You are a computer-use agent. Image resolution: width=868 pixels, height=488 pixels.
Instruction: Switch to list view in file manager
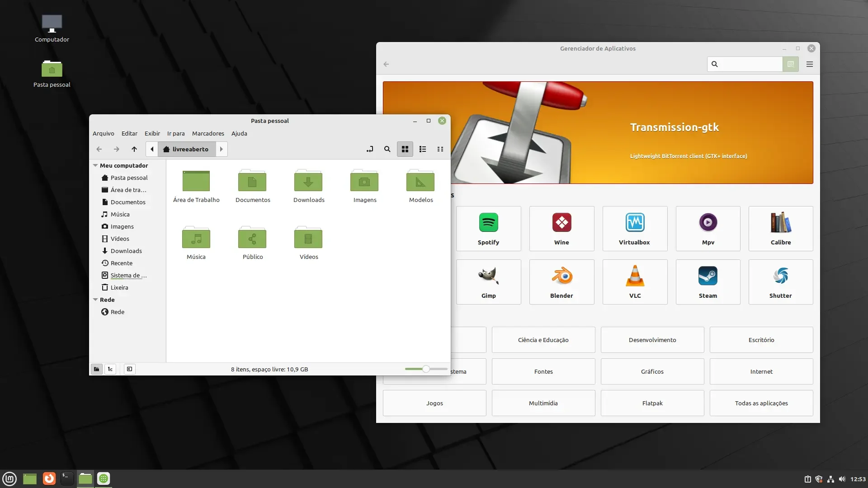(x=423, y=149)
